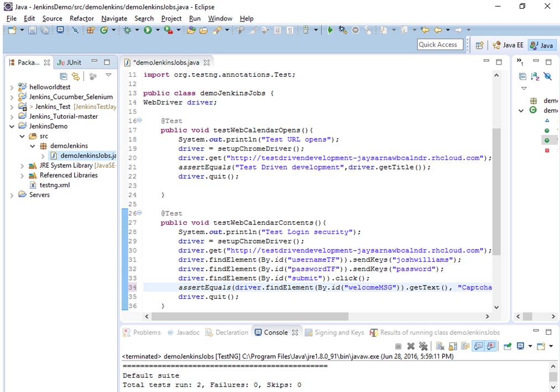Toggle Link with Editor in Package Explorer

pyautogui.click(x=76, y=76)
